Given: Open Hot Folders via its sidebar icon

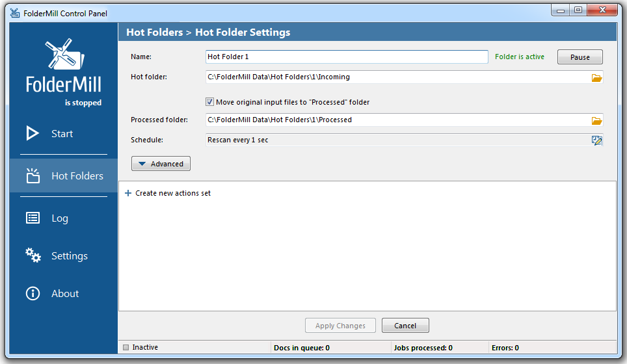Looking at the screenshot, I should (x=33, y=175).
